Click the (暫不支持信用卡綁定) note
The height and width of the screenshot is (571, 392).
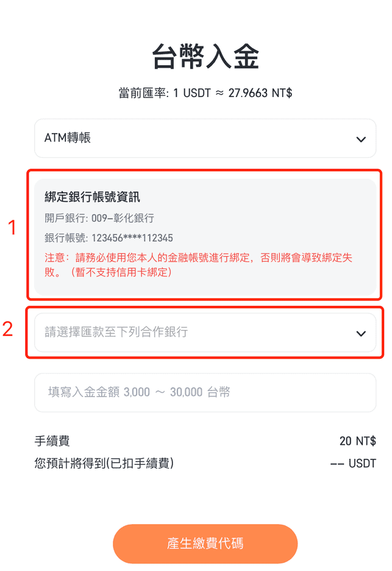click(x=121, y=273)
